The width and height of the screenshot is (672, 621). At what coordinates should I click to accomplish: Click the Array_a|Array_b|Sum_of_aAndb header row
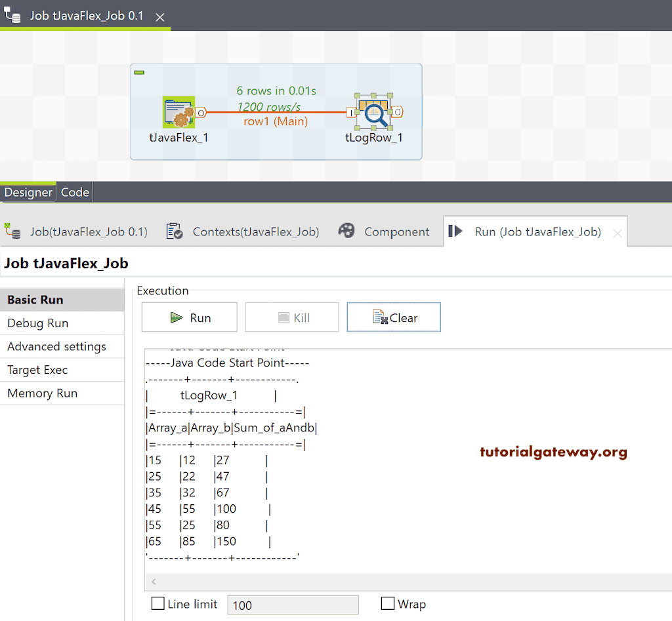pos(232,428)
